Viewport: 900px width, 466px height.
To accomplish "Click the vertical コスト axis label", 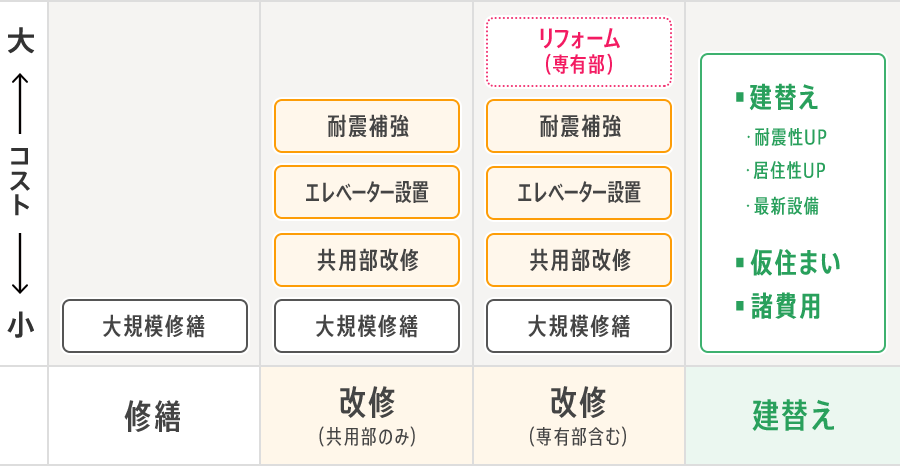I will coord(22,180).
